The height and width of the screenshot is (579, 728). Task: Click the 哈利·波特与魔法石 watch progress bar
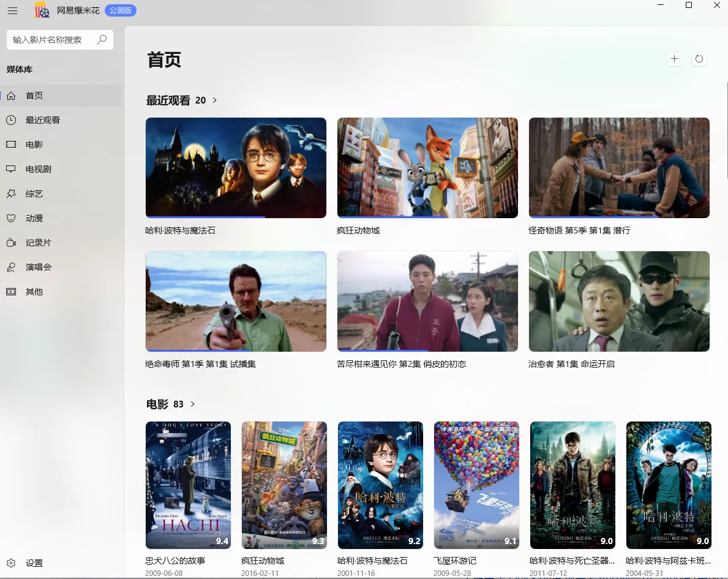[205, 216]
